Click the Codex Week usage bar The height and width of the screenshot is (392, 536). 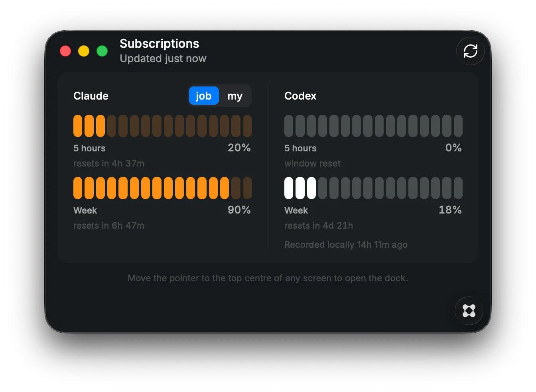[x=373, y=188]
